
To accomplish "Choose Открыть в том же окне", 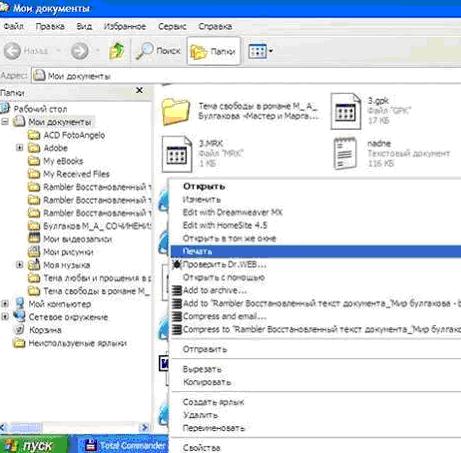I will click(315, 238).
